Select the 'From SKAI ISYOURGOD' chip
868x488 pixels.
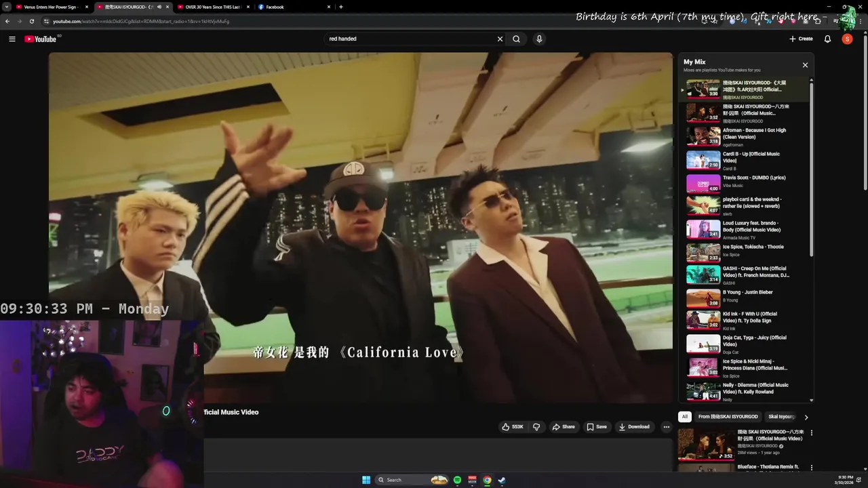(x=728, y=417)
